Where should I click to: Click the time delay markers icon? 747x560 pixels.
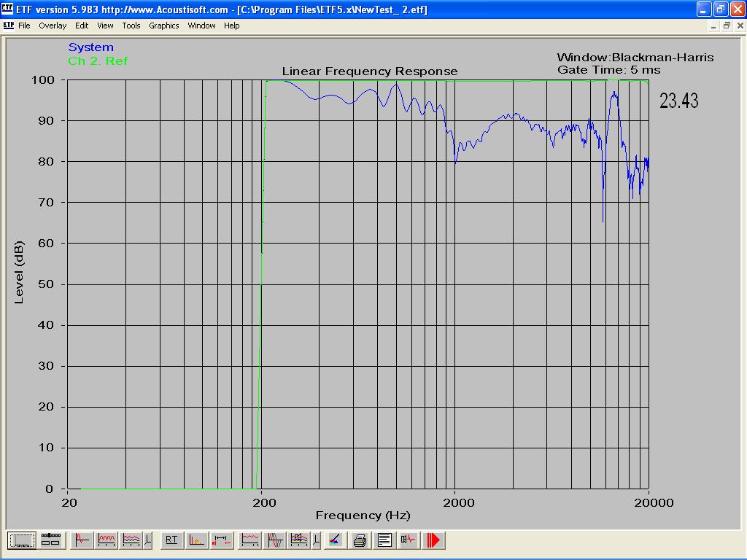coord(222,540)
